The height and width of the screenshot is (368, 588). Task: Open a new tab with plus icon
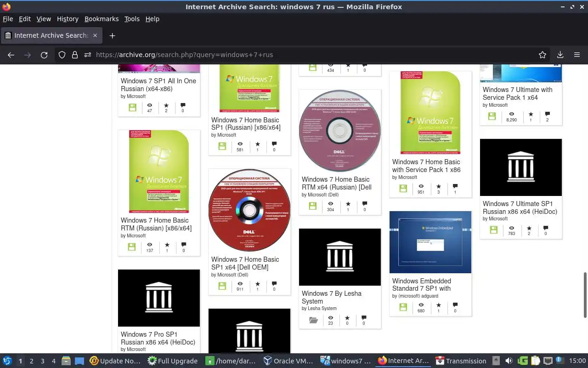click(x=112, y=35)
